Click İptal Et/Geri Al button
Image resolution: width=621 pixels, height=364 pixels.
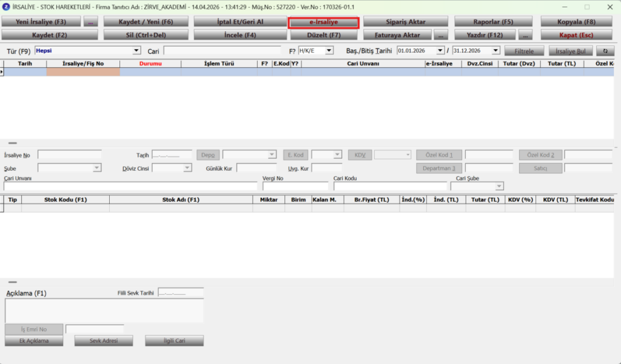click(240, 22)
